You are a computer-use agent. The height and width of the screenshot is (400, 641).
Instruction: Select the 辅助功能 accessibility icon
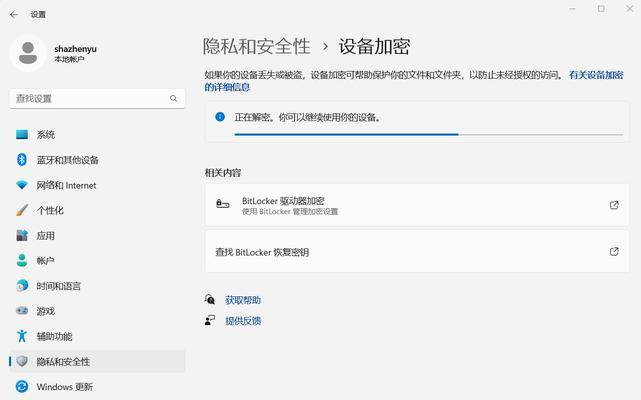[x=22, y=336]
